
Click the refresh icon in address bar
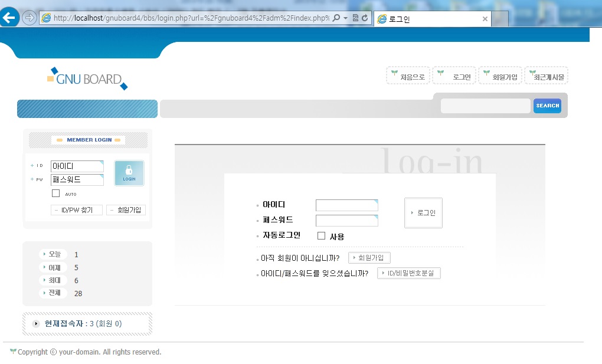click(x=365, y=18)
